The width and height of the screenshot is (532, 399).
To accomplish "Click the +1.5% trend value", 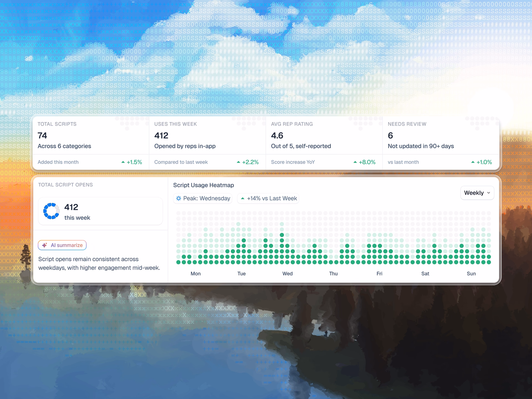I will 134,162.
